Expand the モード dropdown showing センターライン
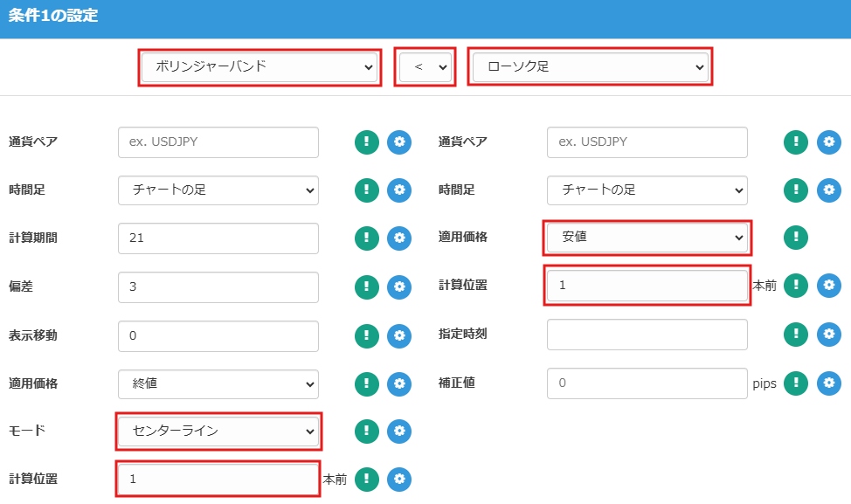 (218, 432)
